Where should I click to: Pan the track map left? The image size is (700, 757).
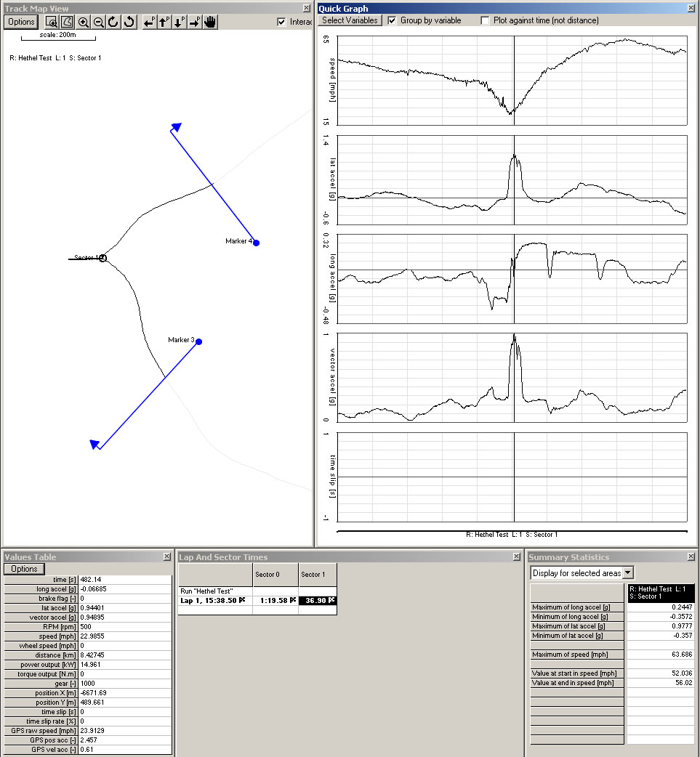point(149,22)
